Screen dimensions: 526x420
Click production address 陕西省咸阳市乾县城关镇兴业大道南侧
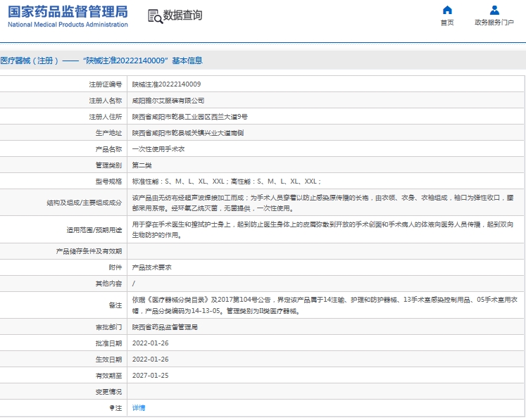pyautogui.click(x=188, y=133)
